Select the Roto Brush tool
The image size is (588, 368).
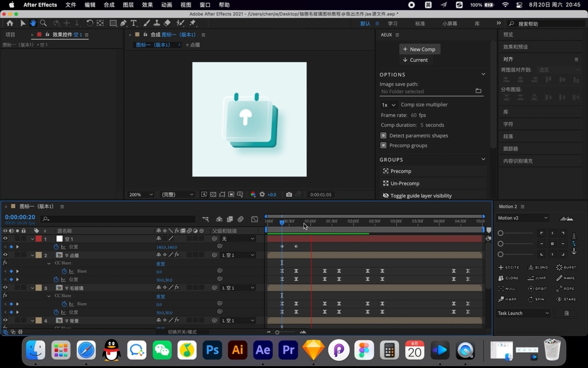(181, 24)
